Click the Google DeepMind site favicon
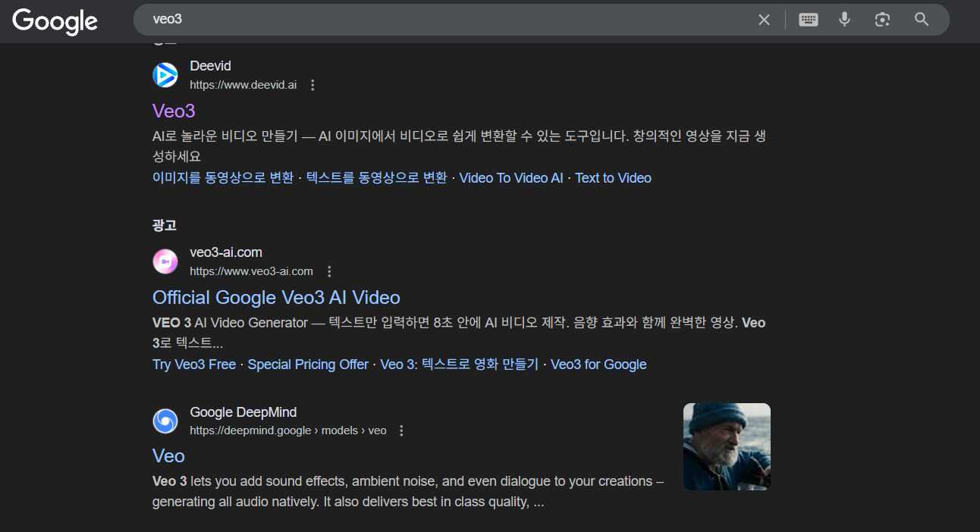 165,421
